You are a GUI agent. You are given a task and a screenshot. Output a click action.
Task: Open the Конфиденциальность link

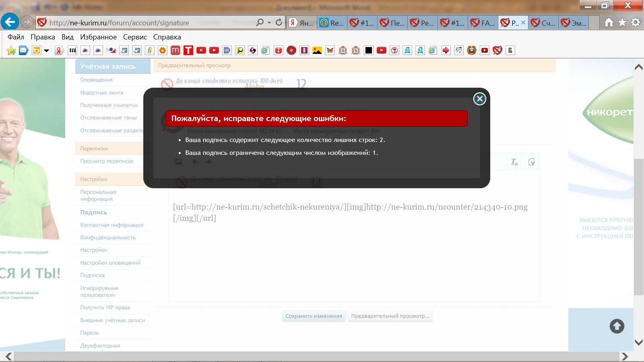(108, 237)
